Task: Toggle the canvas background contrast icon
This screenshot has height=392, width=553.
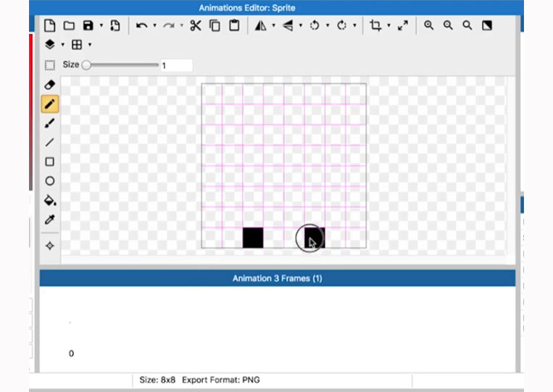Action: click(x=487, y=25)
